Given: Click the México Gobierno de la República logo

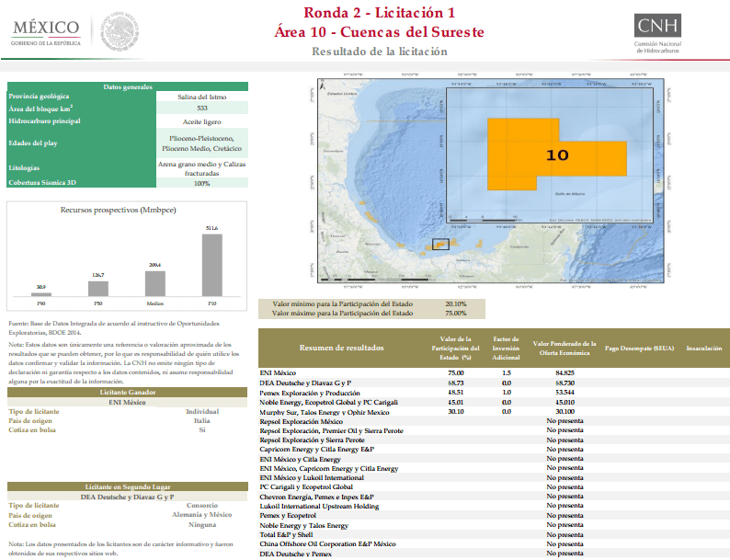Looking at the screenshot, I should [46, 32].
